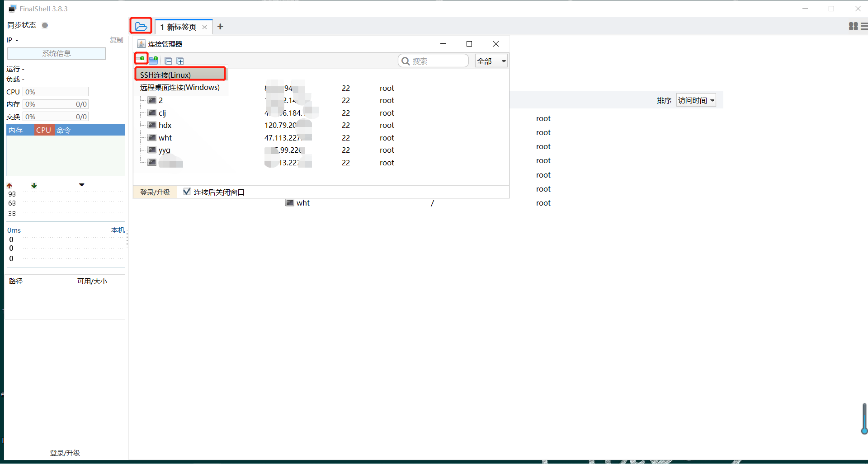Click the new folder icon in connection manager

(x=154, y=60)
